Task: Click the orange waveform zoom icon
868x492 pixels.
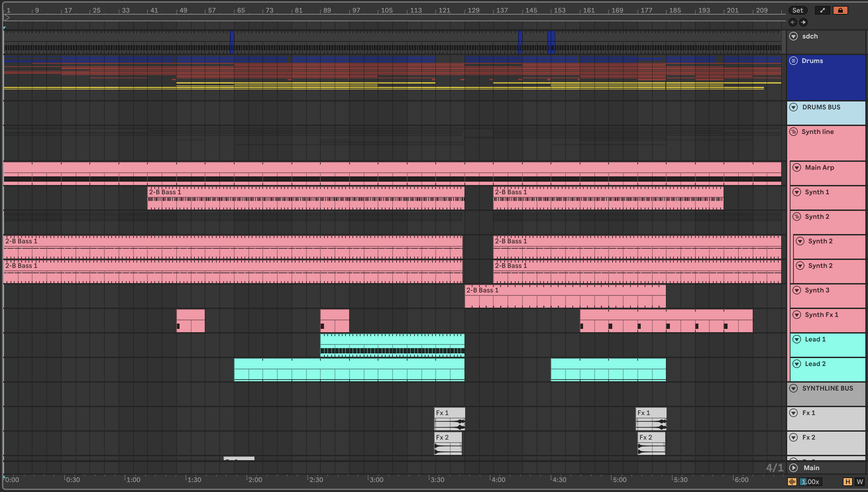Action: pos(792,481)
